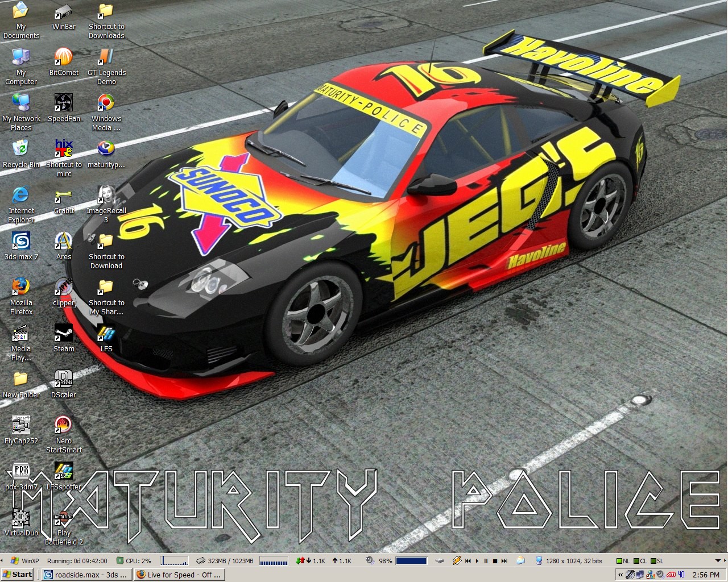Image resolution: width=728 pixels, height=582 pixels.
Task: Select the My Network Places icon
Action: [21, 113]
